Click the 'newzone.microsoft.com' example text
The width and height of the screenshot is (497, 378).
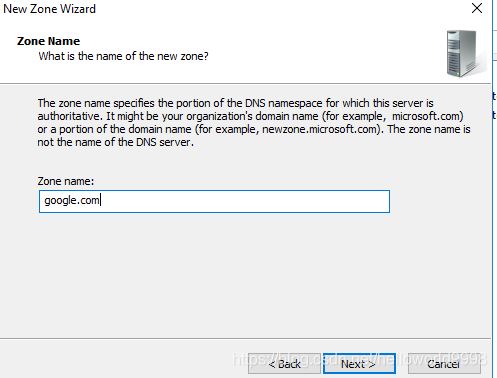pyautogui.click(x=319, y=129)
